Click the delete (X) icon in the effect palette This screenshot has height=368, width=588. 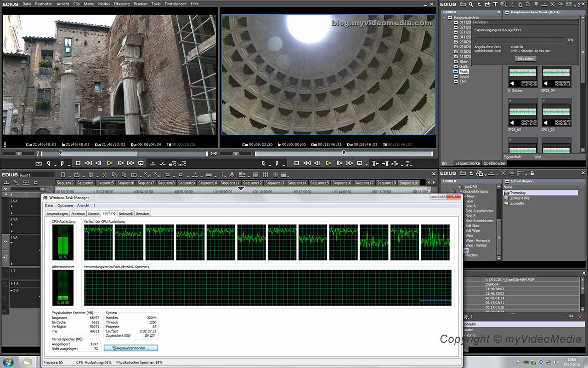click(503, 174)
